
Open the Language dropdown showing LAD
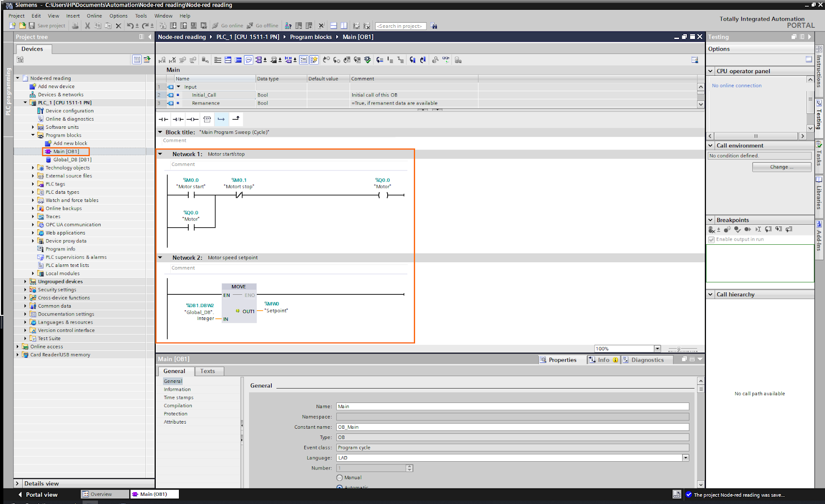(686, 458)
